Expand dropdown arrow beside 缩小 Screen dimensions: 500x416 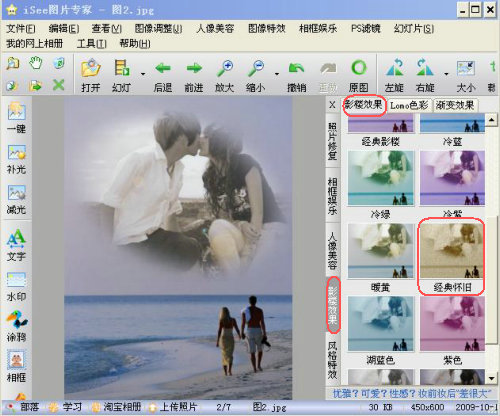277,74
